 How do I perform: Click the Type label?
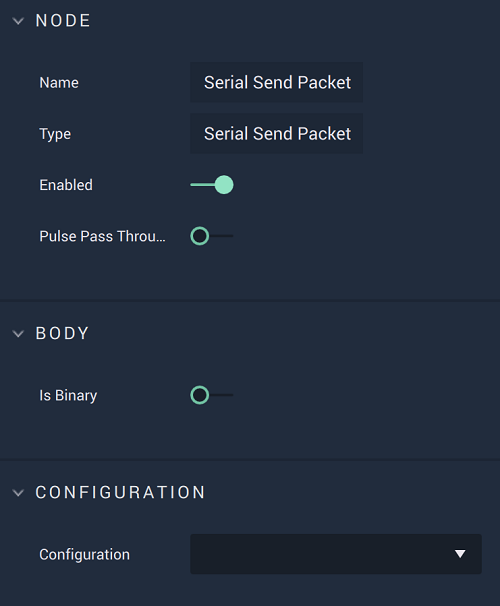click(x=55, y=134)
